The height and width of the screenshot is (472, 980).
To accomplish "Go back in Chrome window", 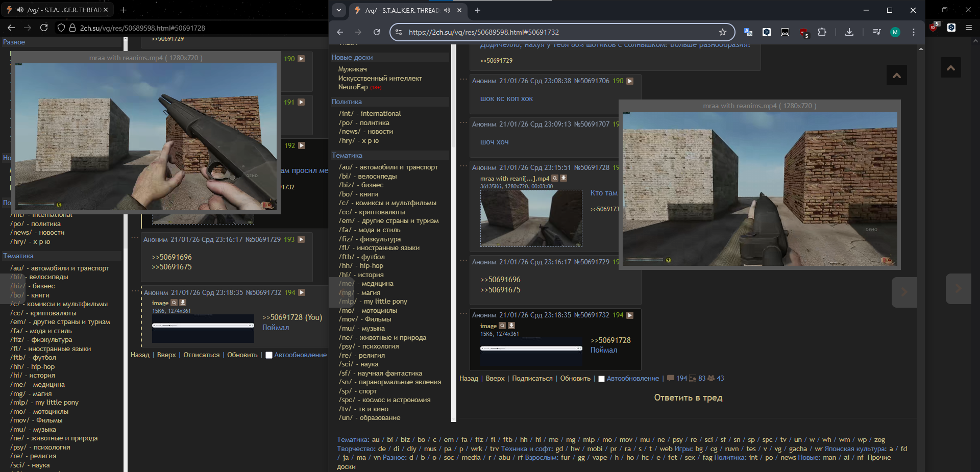I will point(340,32).
